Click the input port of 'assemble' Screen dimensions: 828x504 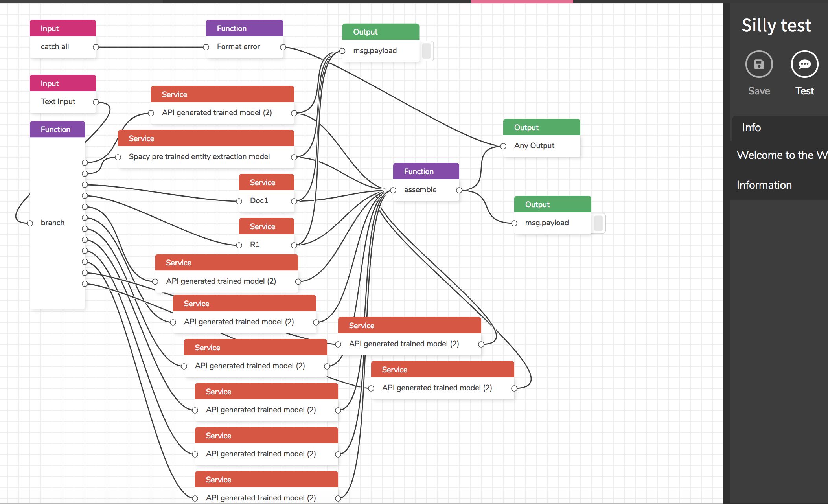393,190
